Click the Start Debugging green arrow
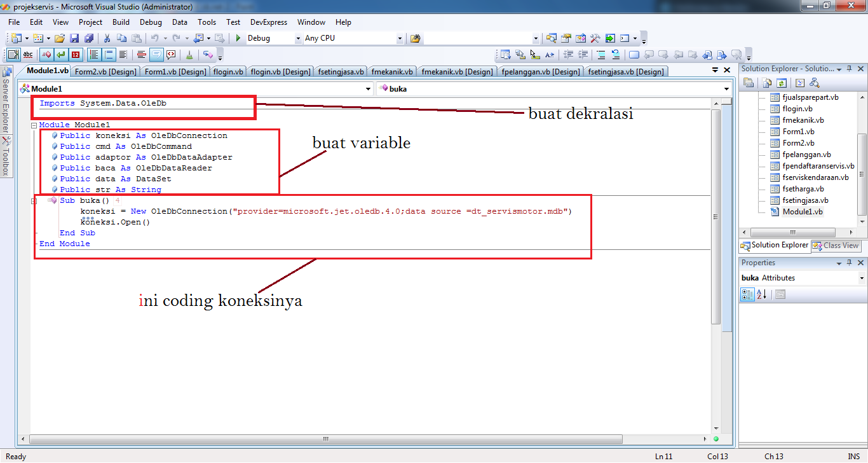Image resolution: width=868 pixels, height=463 pixels. click(238, 38)
